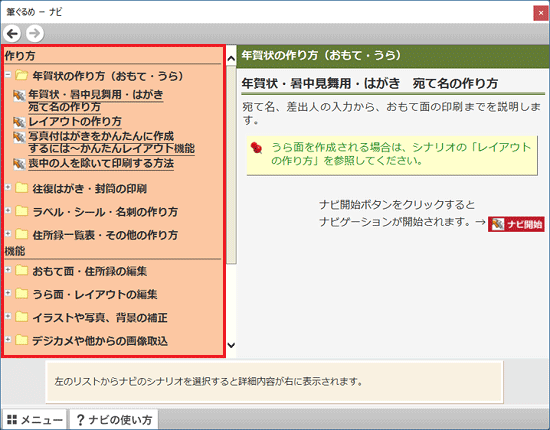Click the folder icon for イラストや写真、背景の補正
This screenshot has width=550, height=430.
coord(21,317)
